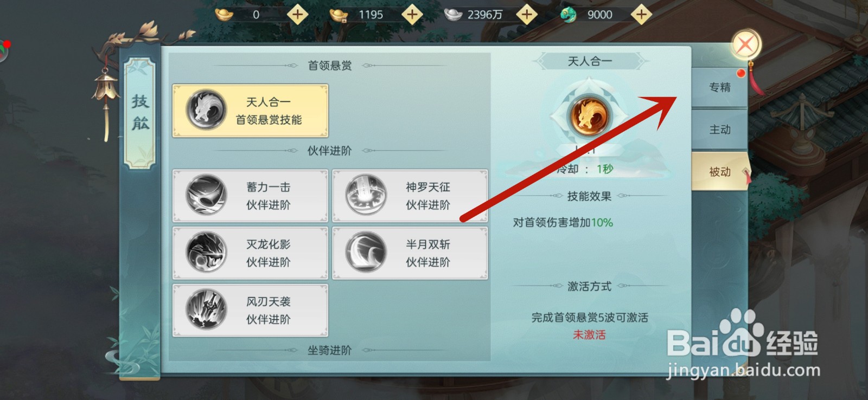Screen dimensions: 868x400
Task: Select the 天人合一 skill icon
Action: point(206,110)
